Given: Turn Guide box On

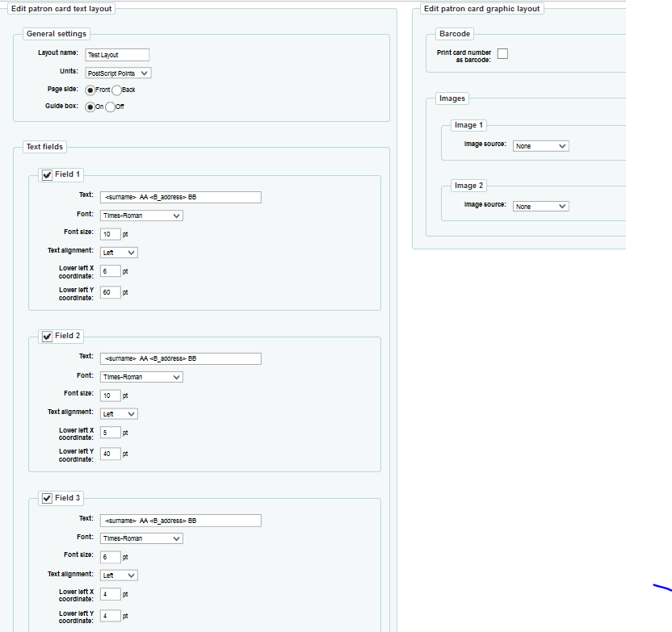Looking at the screenshot, I should click(x=90, y=107).
